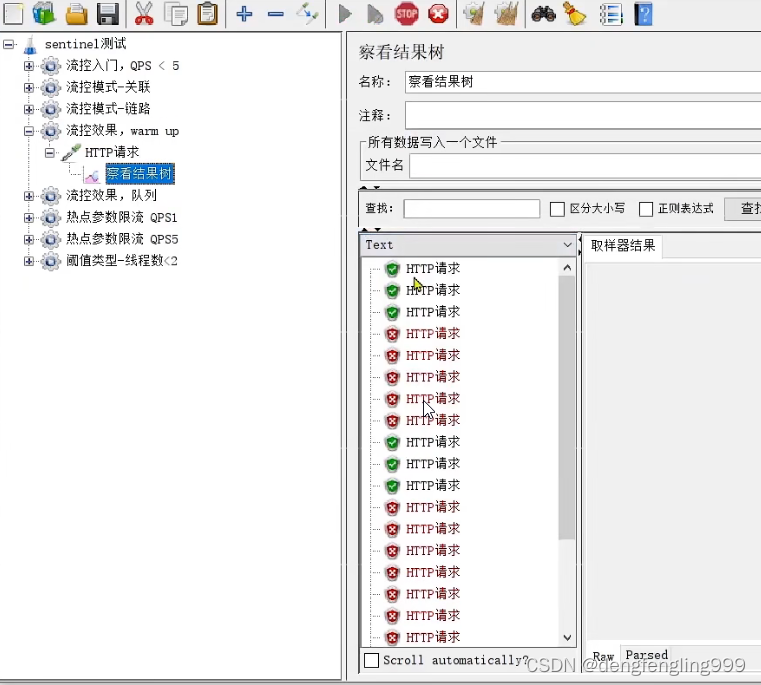
Task: Click Start no pauses icon
Action: pos(375,14)
